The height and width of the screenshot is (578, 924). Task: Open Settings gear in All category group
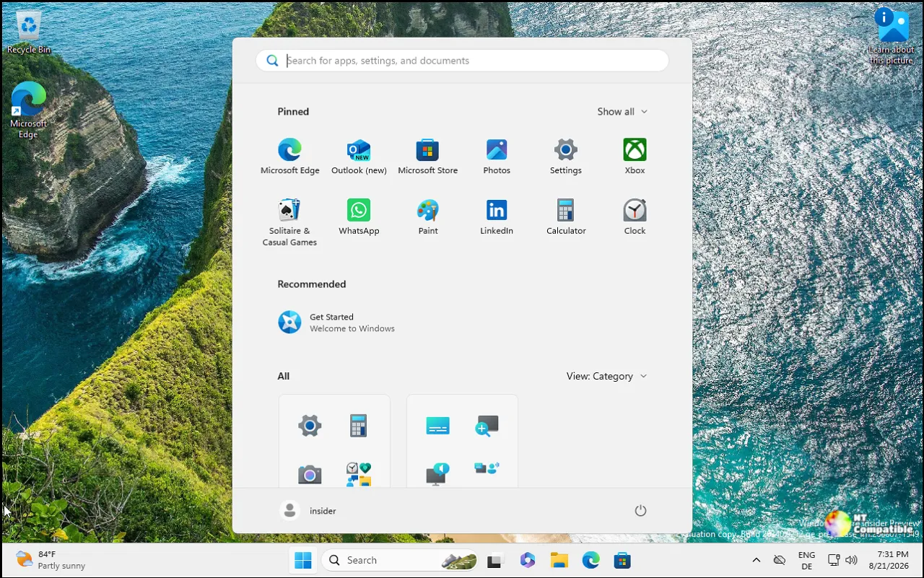pos(310,426)
